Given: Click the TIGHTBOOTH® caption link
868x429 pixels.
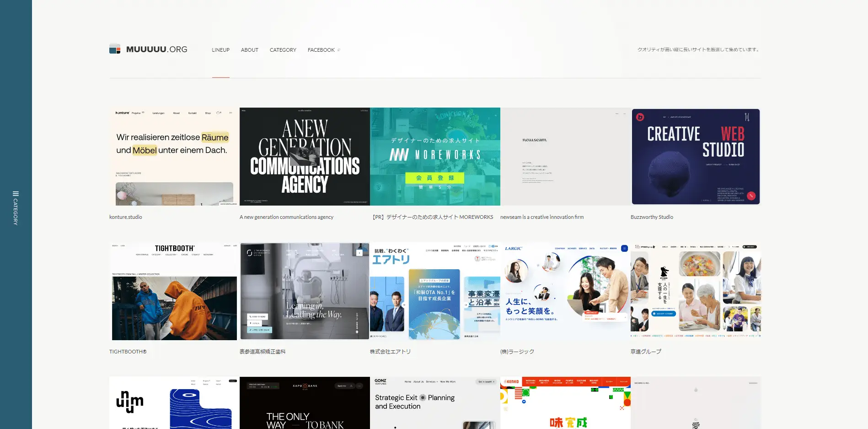Looking at the screenshot, I should click(128, 352).
